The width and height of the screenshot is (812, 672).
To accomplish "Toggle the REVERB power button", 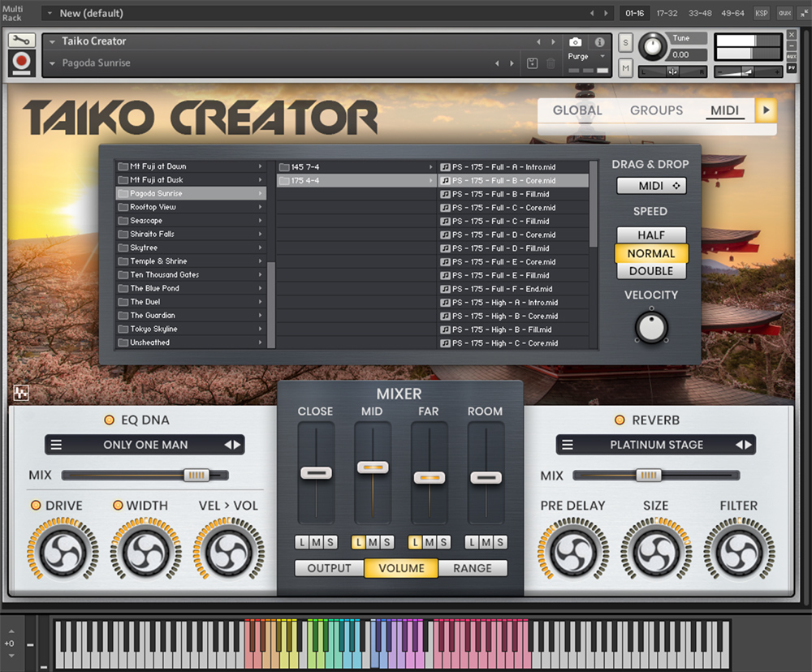I will (x=620, y=420).
